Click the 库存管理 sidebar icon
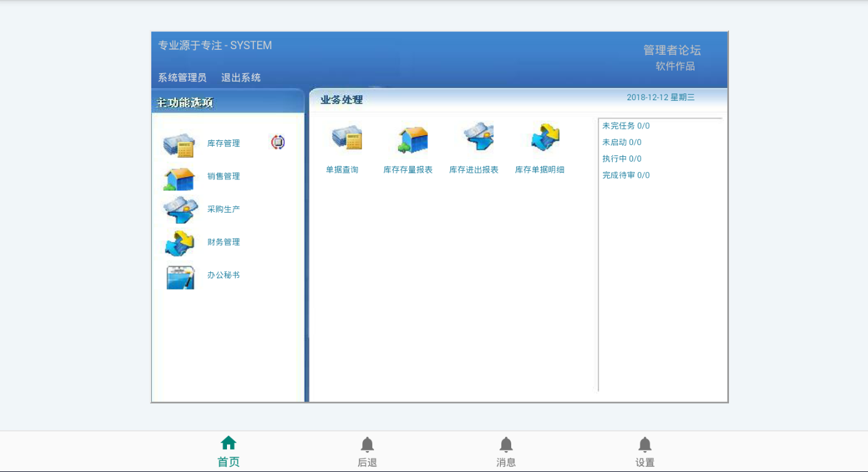Image resolution: width=868 pixels, height=472 pixels. (179, 144)
